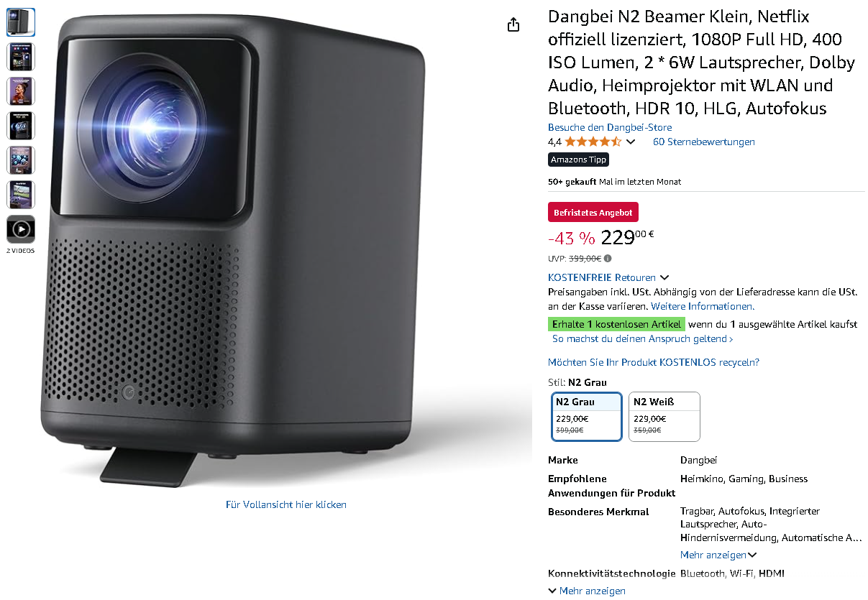
Task: Select the second product image thumbnail
Action: point(21,57)
